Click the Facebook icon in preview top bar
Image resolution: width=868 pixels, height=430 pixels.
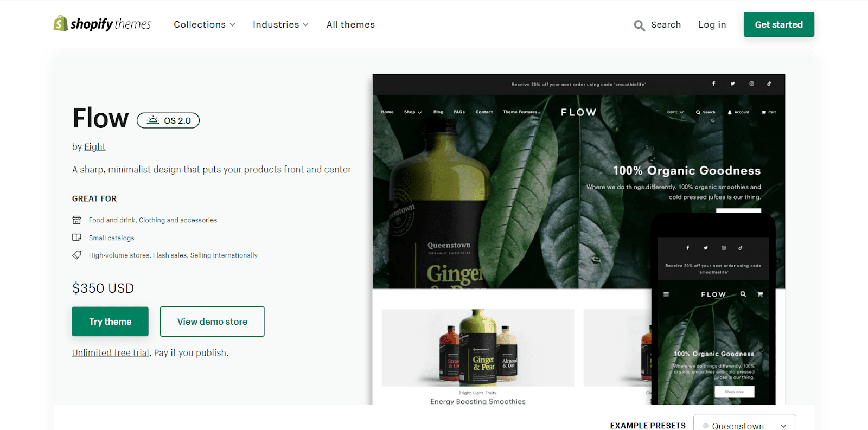[714, 84]
